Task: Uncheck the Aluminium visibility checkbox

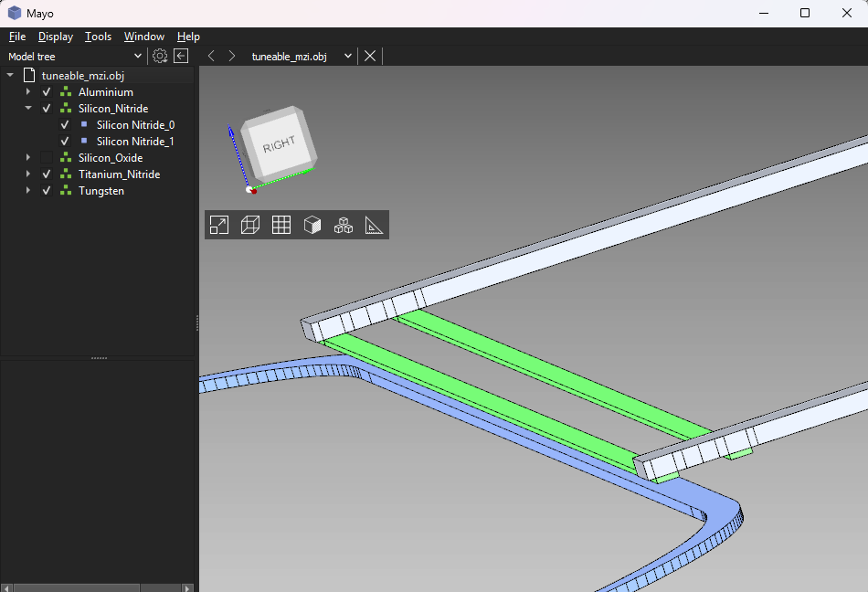Action: point(47,92)
